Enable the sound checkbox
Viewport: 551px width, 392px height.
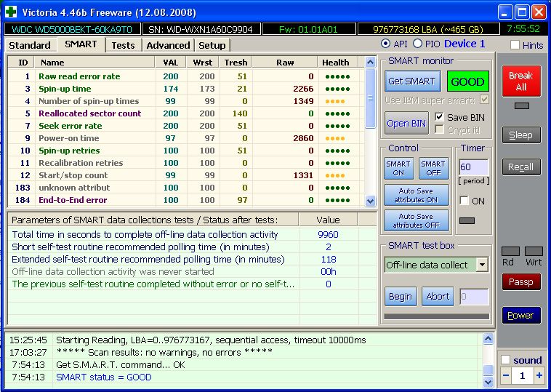coord(506,360)
